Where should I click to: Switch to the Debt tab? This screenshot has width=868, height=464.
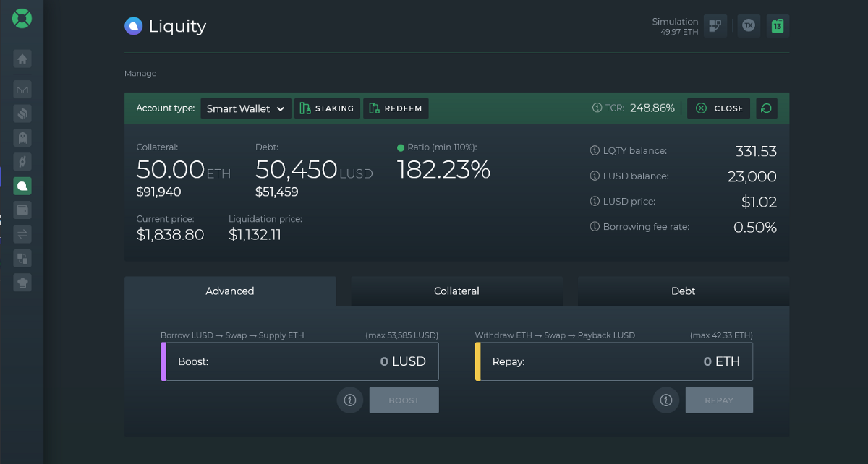[x=683, y=291]
